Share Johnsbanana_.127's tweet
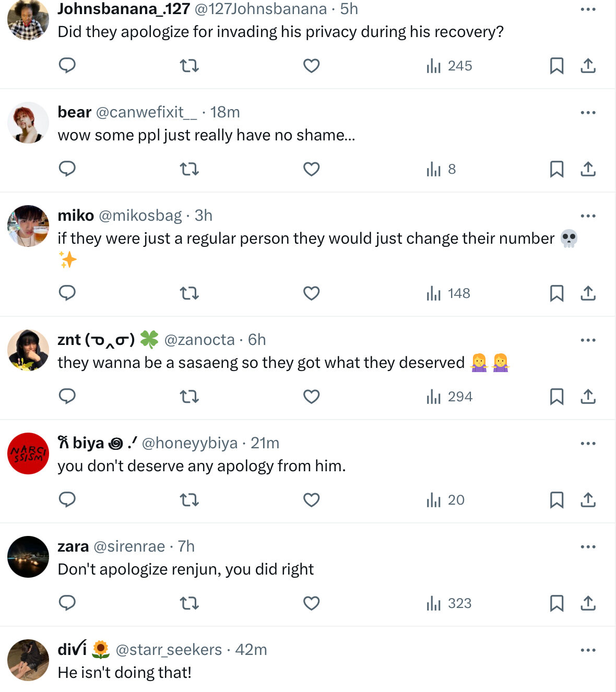Viewport: 616px width, 692px height. point(588,66)
